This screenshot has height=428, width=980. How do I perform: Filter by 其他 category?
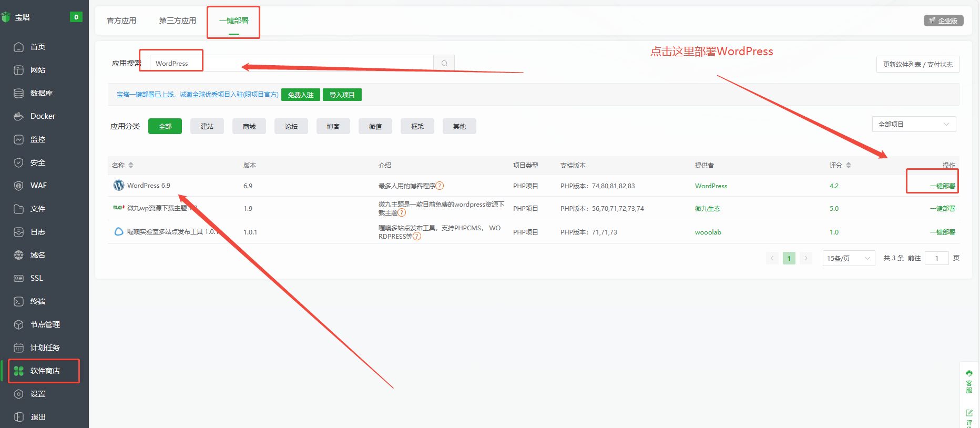point(460,126)
